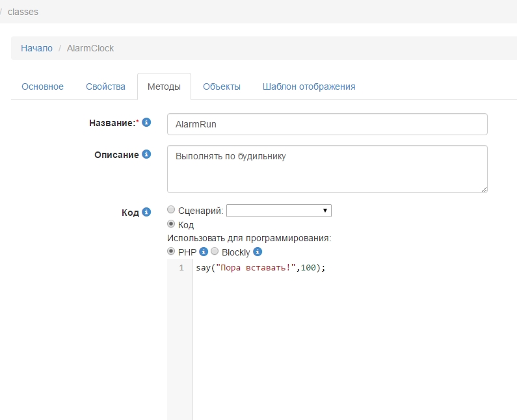Click info icon next to Название label
The width and height of the screenshot is (517, 420).
click(146, 122)
